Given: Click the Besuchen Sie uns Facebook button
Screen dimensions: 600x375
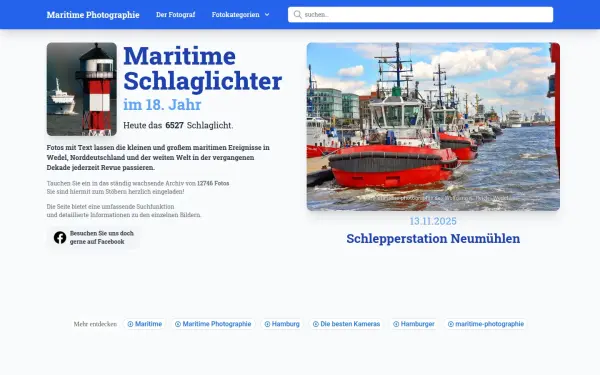Looking at the screenshot, I should pos(93,237).
